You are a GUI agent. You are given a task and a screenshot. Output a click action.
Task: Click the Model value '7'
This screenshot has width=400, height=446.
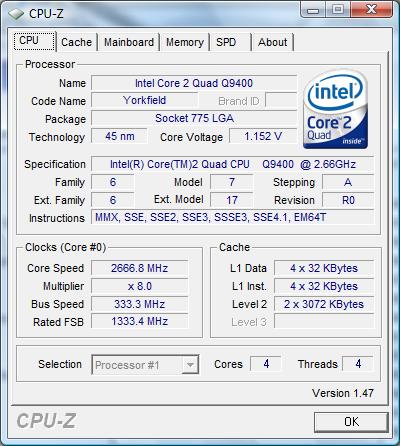pos(232,182)
